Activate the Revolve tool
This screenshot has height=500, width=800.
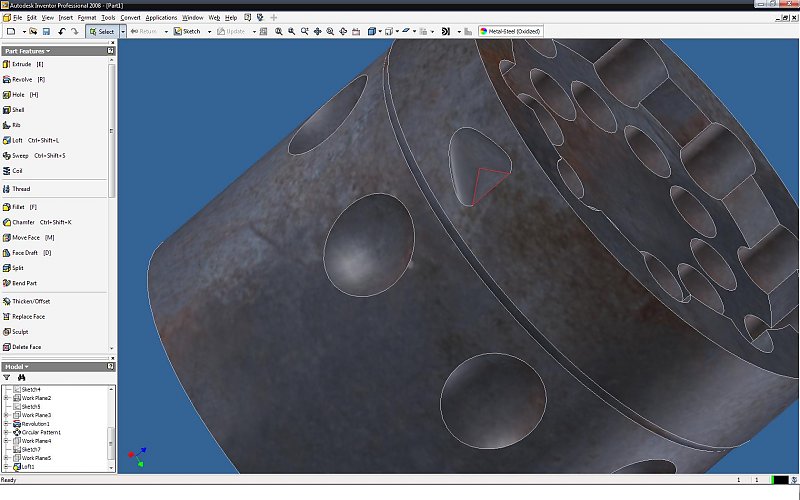[21, 79]
